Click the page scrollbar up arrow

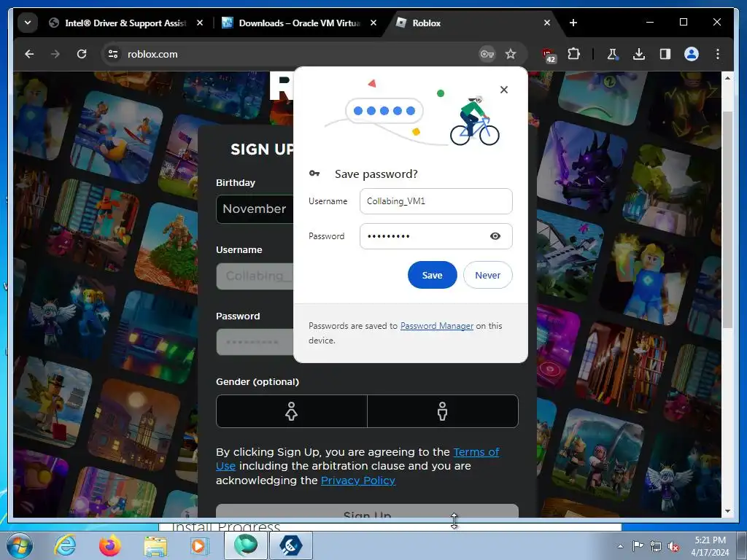(x=727, y=78)
